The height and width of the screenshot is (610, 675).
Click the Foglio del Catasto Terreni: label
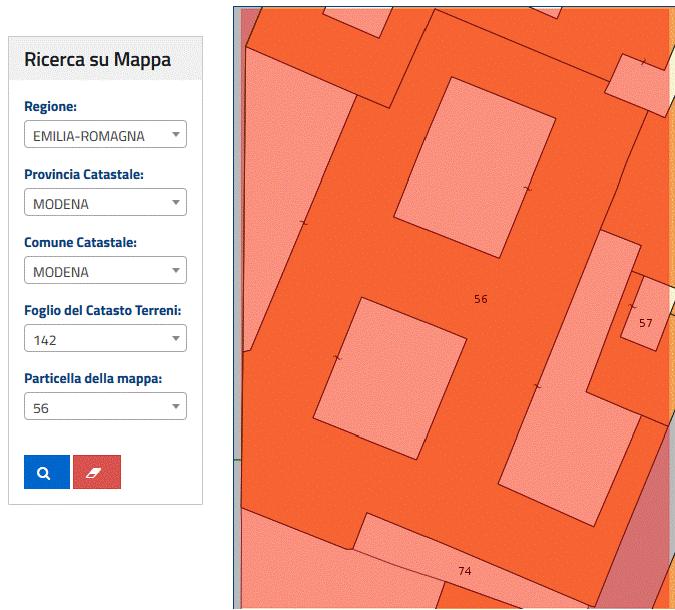(103, 310)
